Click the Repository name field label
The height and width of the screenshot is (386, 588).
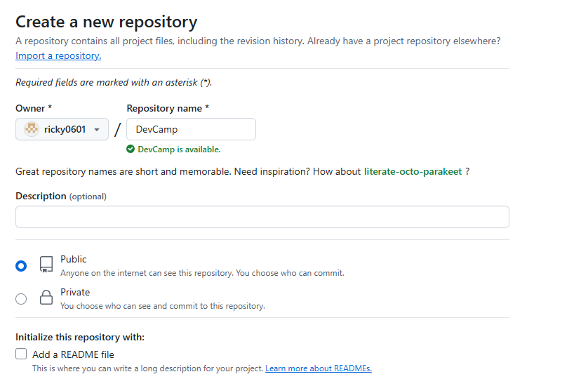point(168,108)
